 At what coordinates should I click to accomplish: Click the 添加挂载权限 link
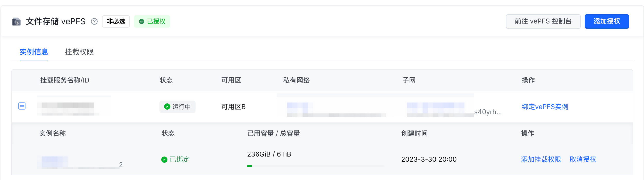(x=541, y=160)
